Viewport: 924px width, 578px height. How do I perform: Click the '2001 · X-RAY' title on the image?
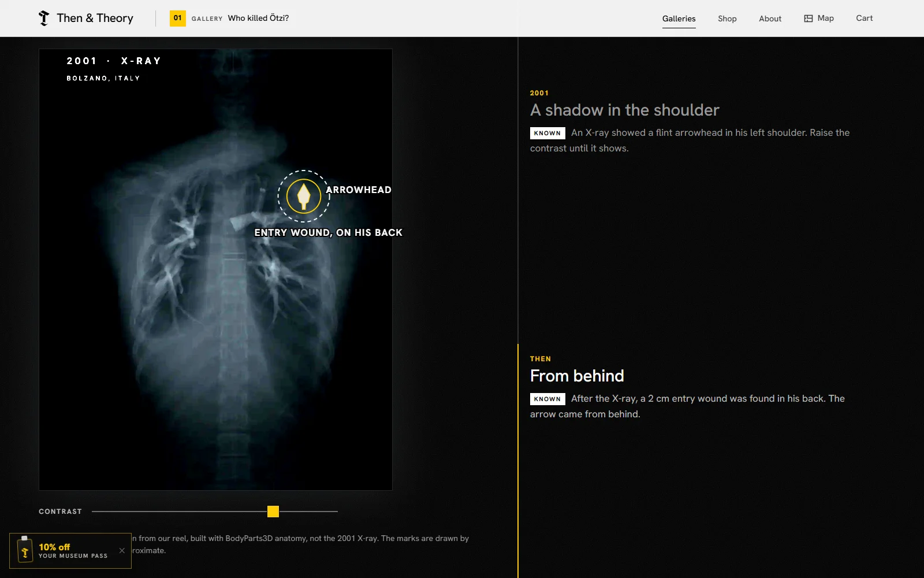[114, 61]
